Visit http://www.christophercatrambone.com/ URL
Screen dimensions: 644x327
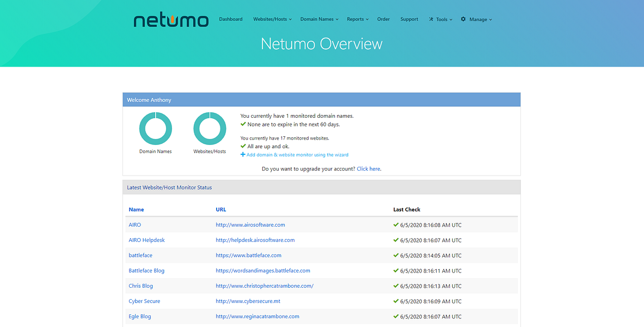pos(265,286)
